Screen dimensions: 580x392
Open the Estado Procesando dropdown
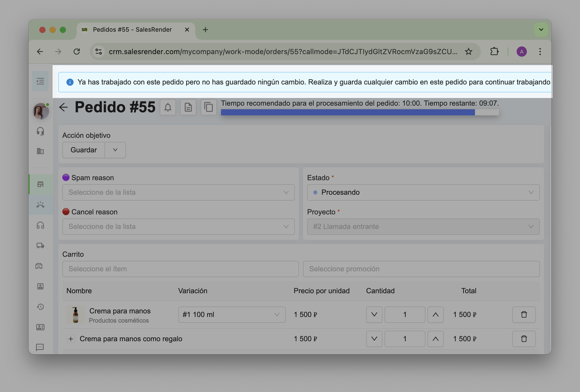(423, 192)
